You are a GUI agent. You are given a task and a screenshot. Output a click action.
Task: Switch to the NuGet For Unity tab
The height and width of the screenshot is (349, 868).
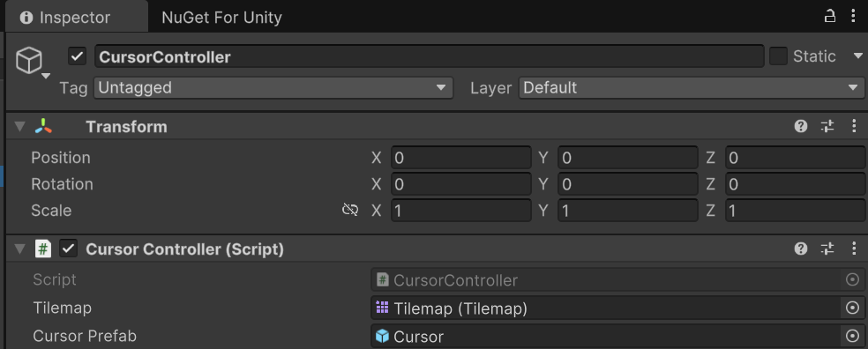221,18
